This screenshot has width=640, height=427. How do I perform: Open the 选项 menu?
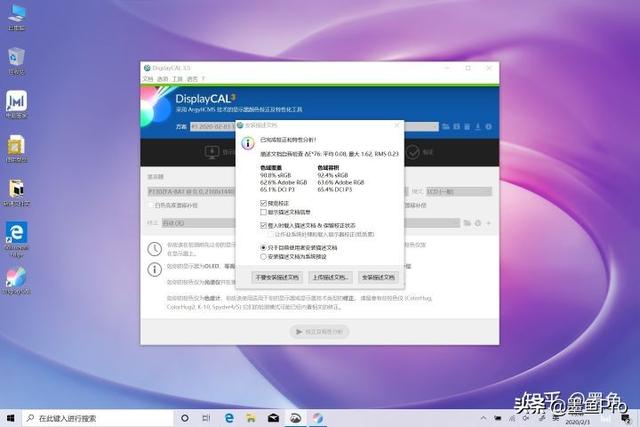click(162, 79)
